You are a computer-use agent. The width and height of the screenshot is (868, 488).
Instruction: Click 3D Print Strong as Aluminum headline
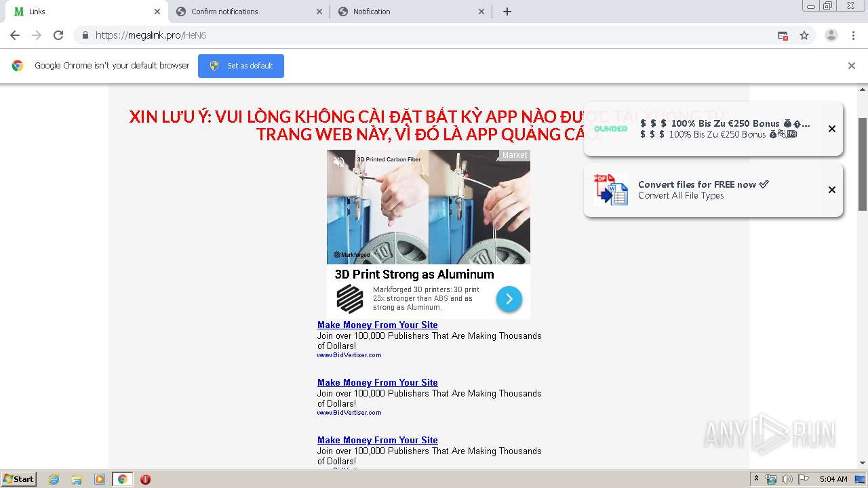coord(414,274)
